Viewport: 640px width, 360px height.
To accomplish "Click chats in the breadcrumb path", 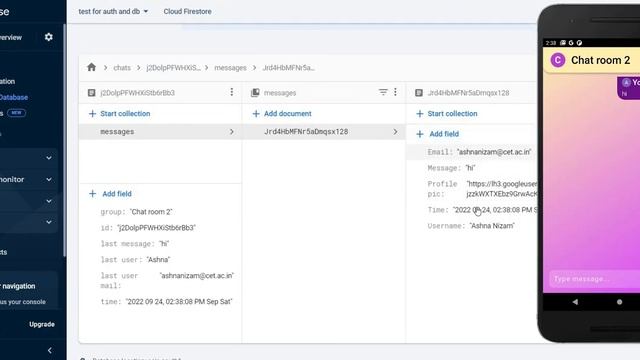I will [x=122, y=68].
